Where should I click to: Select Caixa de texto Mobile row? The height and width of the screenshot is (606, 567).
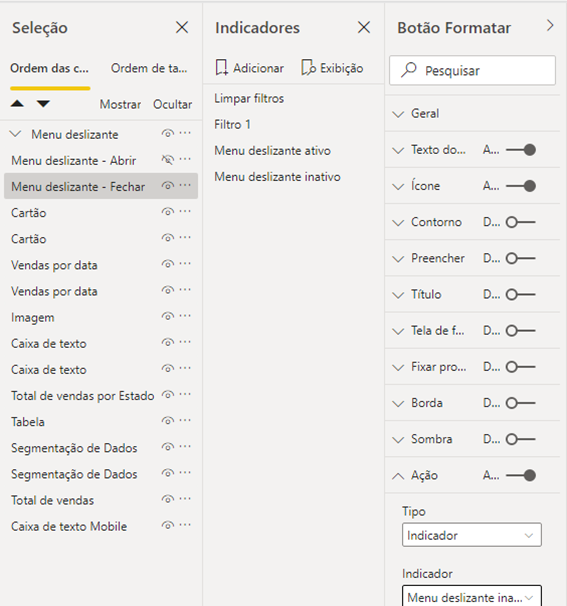(101, 526)
